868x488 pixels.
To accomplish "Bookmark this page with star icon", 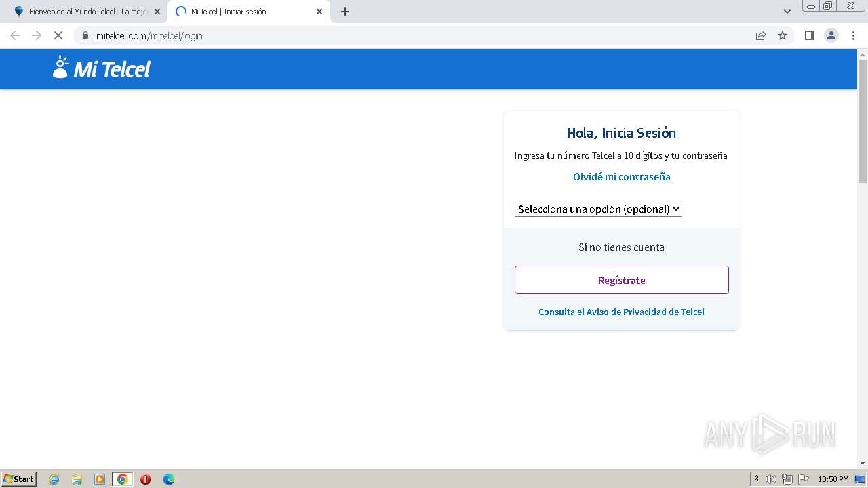I will [x=783, y=35].
